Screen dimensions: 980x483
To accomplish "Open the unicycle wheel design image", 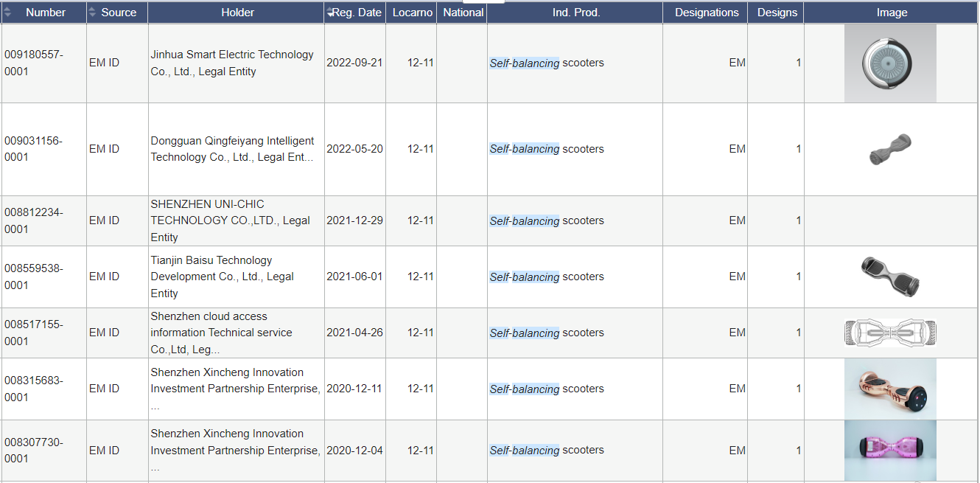I will [x=890, y=63].
